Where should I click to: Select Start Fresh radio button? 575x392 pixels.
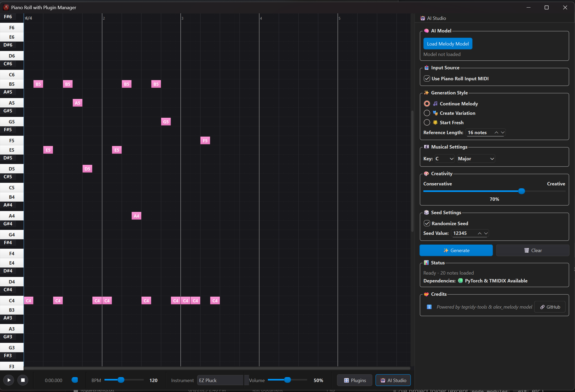click(427, 122)
